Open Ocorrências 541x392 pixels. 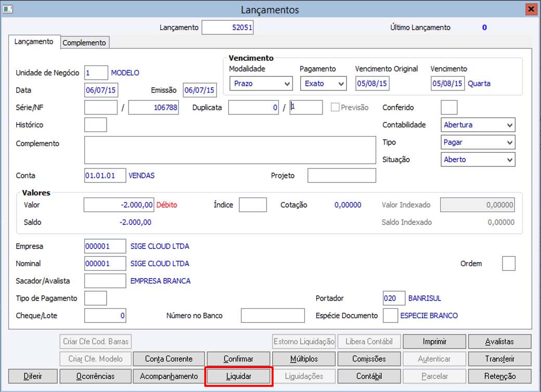[95, 376]
